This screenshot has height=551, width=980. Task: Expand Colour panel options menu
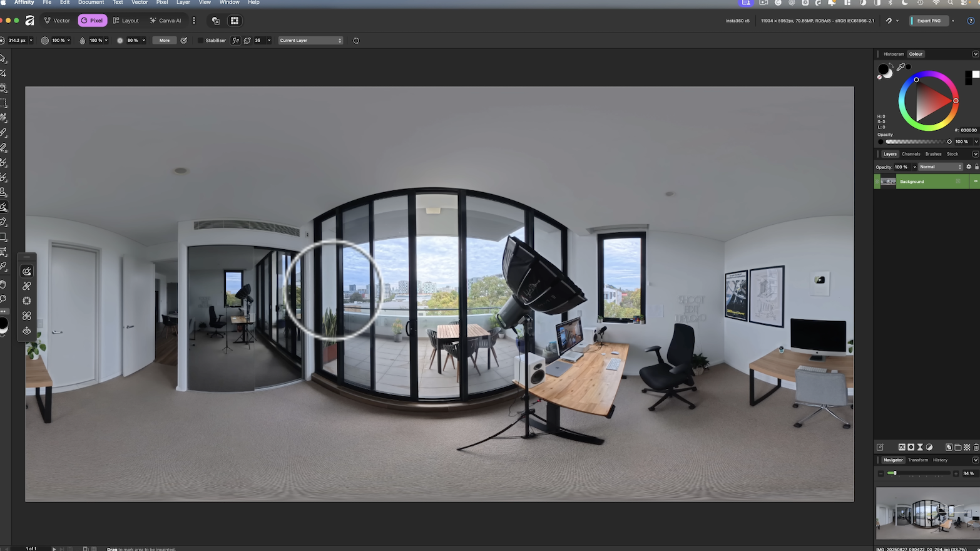click(x=975, y=54)
